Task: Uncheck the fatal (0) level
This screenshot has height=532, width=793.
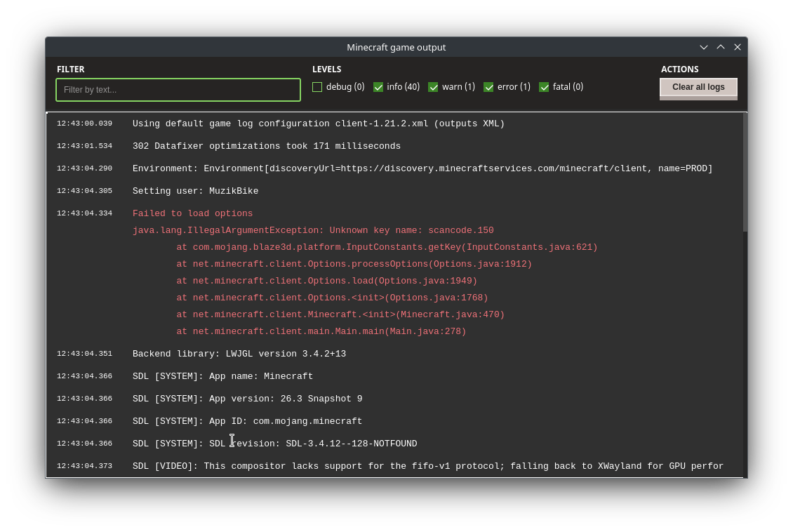Action: coord(544,87)
